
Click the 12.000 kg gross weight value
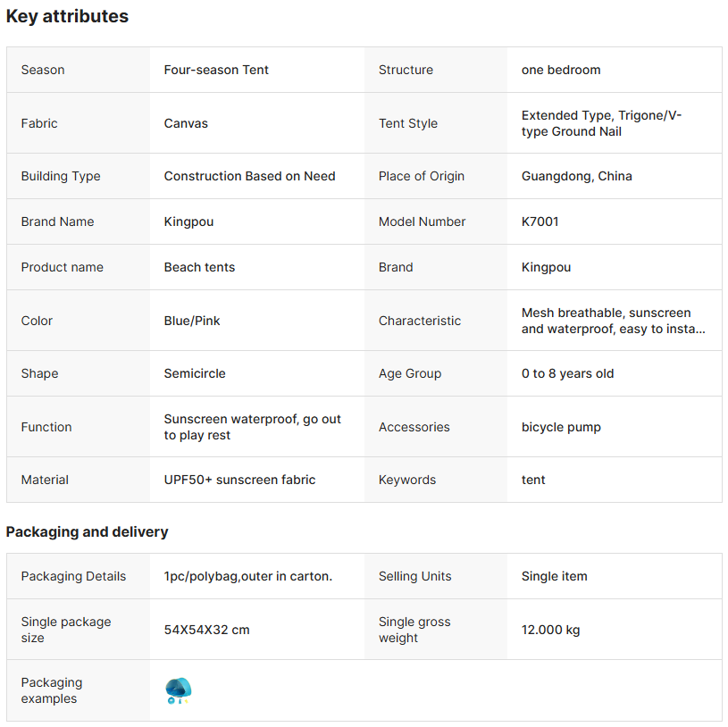[550, 630]
